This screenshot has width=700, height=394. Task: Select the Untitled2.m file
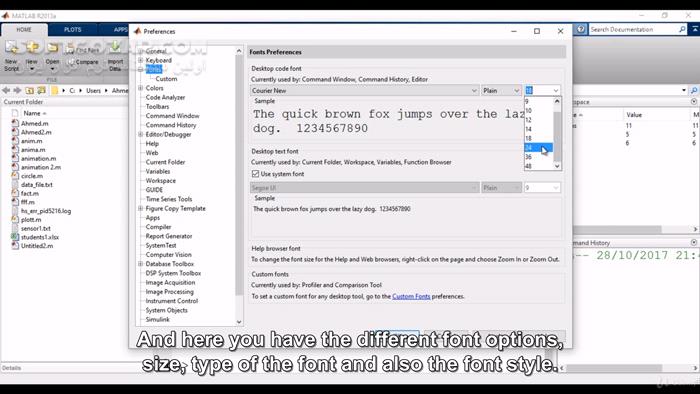37,246
